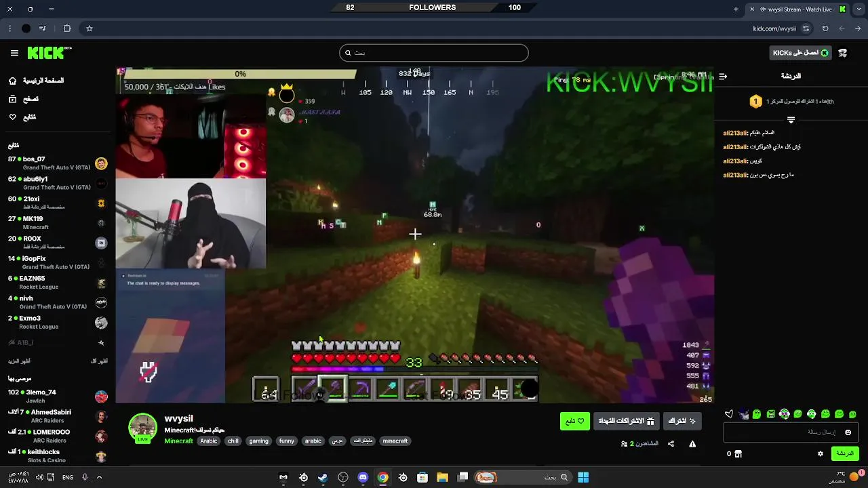
Task: Click the stream video player
Action: [414, 235]
